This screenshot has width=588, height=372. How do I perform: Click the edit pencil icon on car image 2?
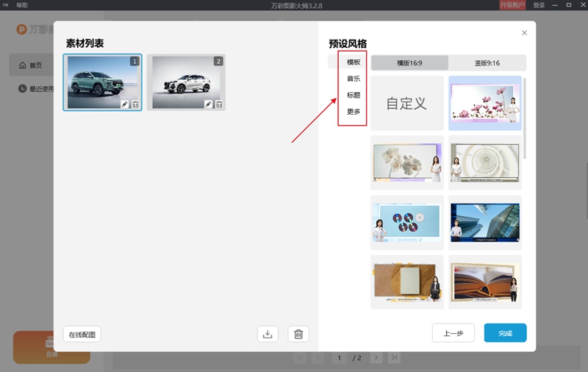tap(208, 104)
